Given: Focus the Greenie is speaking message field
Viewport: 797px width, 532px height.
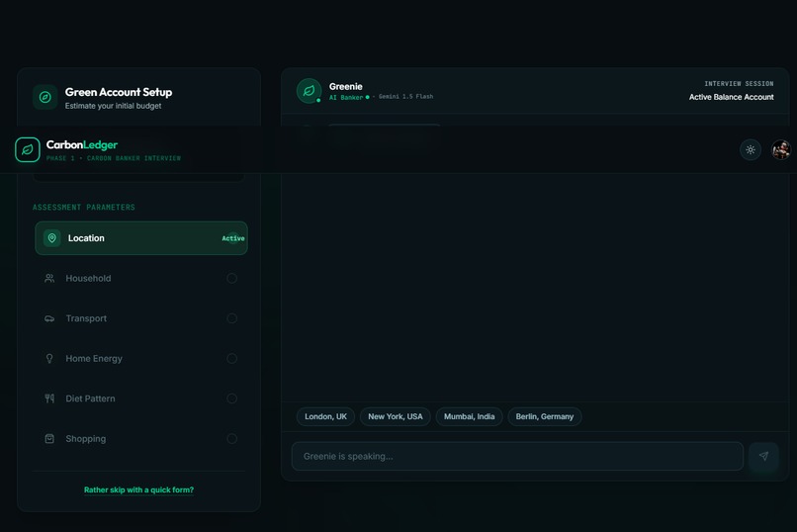Looking at the screenshot, I should point(517,456).
